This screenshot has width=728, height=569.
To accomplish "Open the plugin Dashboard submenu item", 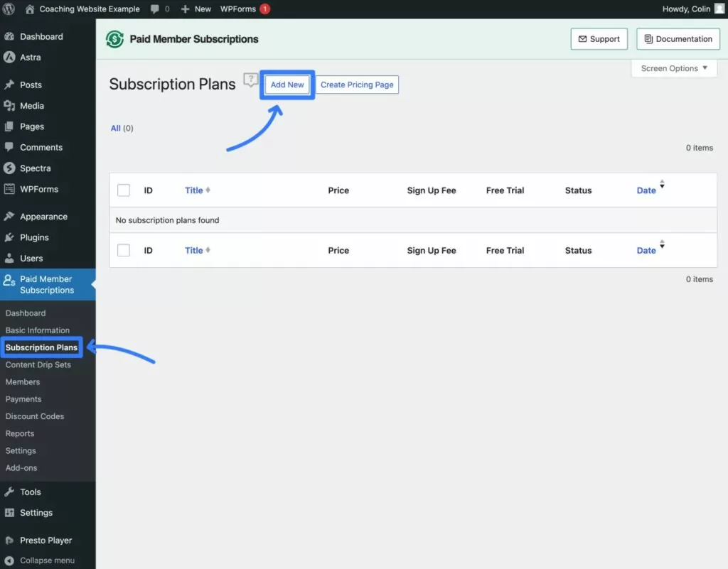I will (26, 313).
